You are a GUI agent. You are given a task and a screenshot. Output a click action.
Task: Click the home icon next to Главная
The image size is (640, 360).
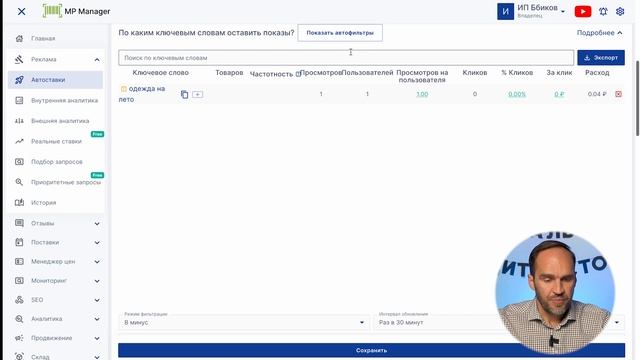pos(19,38)
